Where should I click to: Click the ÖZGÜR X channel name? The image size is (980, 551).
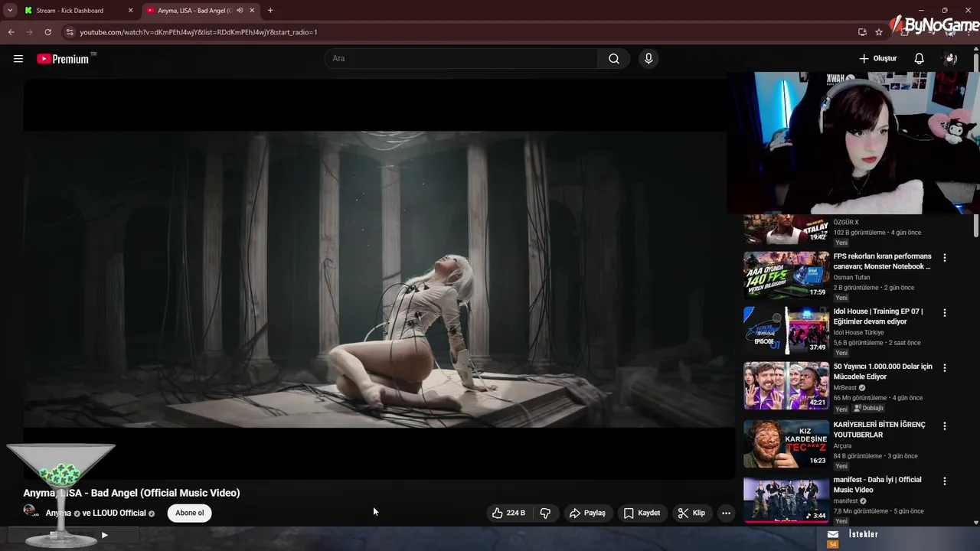coord(846,223)
